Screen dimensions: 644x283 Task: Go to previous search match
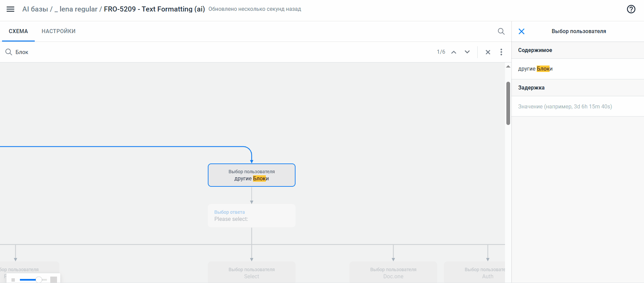click(454, 52)
